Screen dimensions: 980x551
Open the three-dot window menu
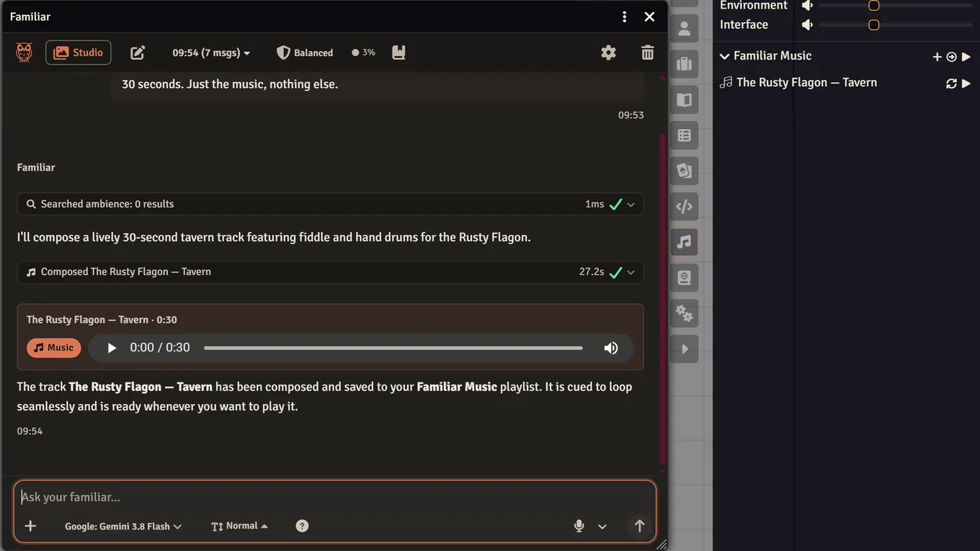[624, 17]
